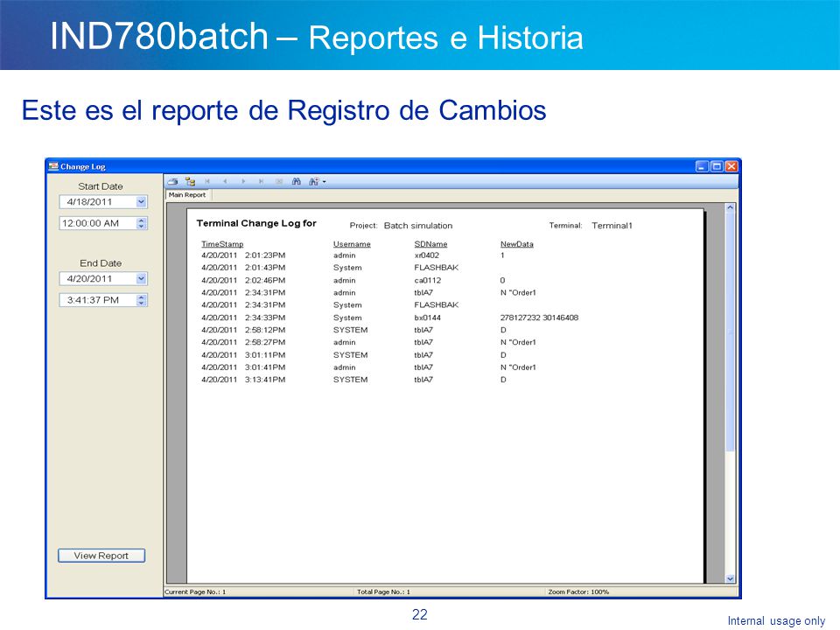Click the Batch simulation project text

pos(418,226)
